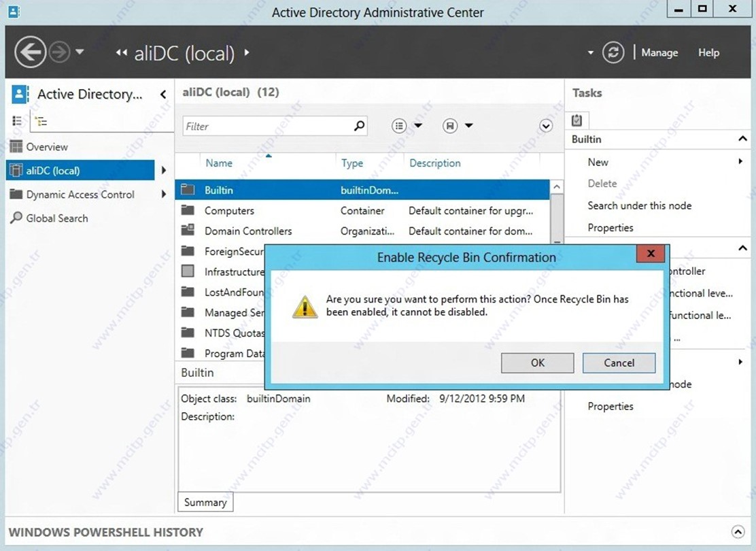The width and height of the screenshot is (756, 551).
Task: Expand the filter criteria chevron circle
Action: click(x=546, y=127)
